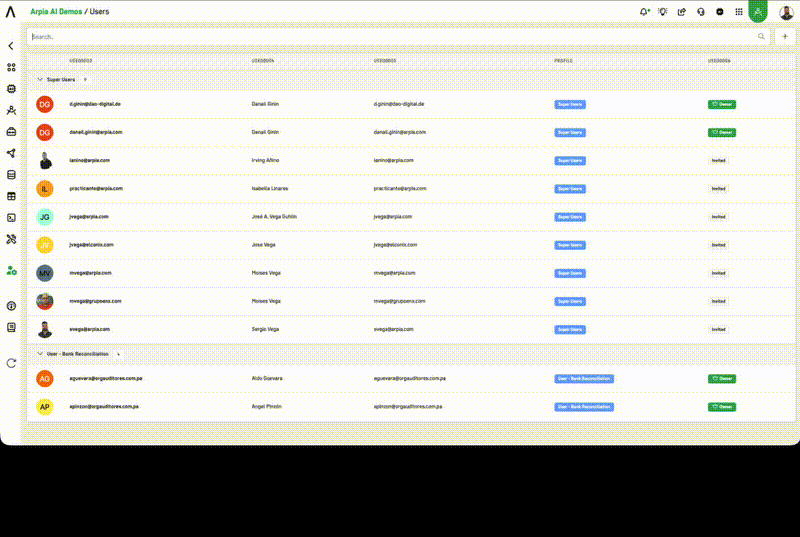Click the refresh icon in sidebar

click(11, 363)
